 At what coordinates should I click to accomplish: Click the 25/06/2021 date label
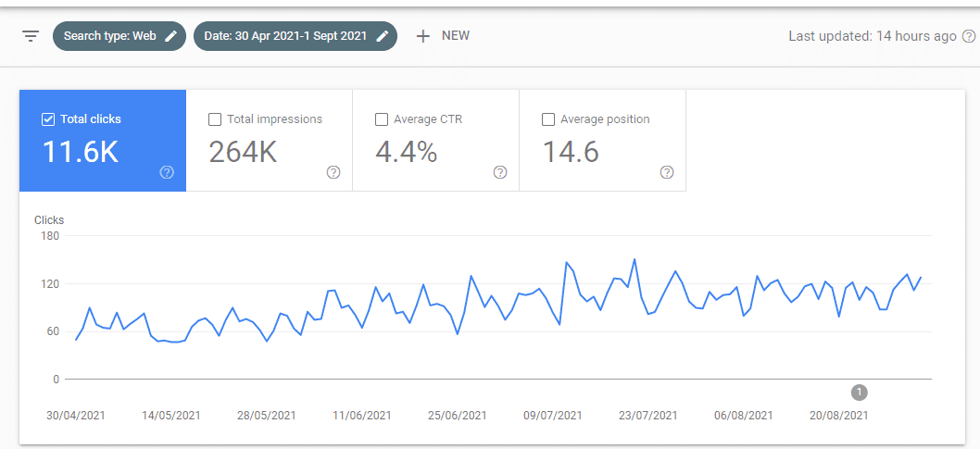pos(458,416)
